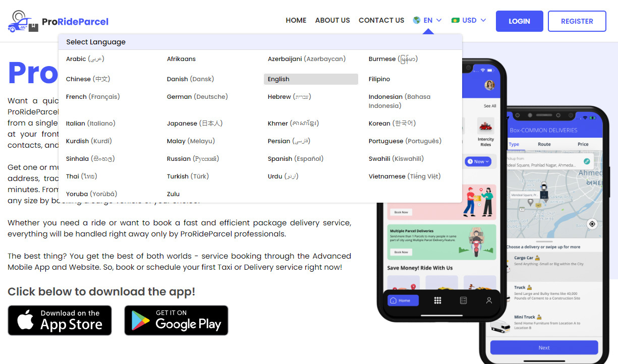
Task: Choose Azerbaijani language option
Action: [x=307, y=59]
